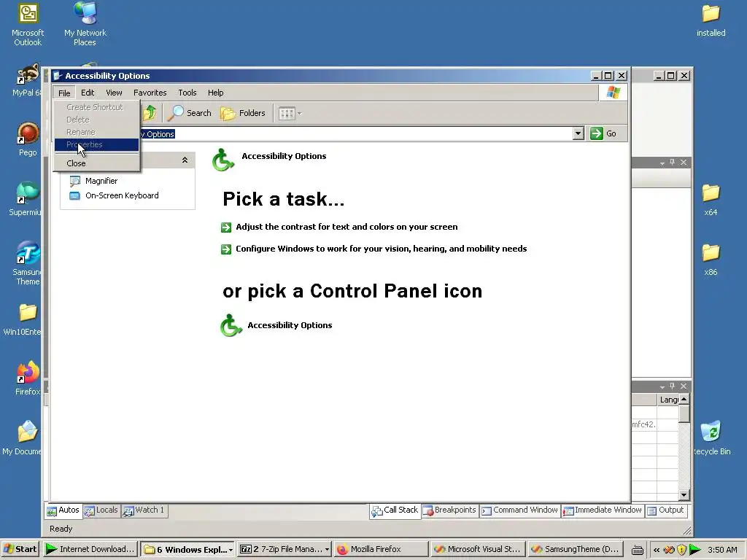Click the Up folder toolbar icon

[x=150, y=113]
